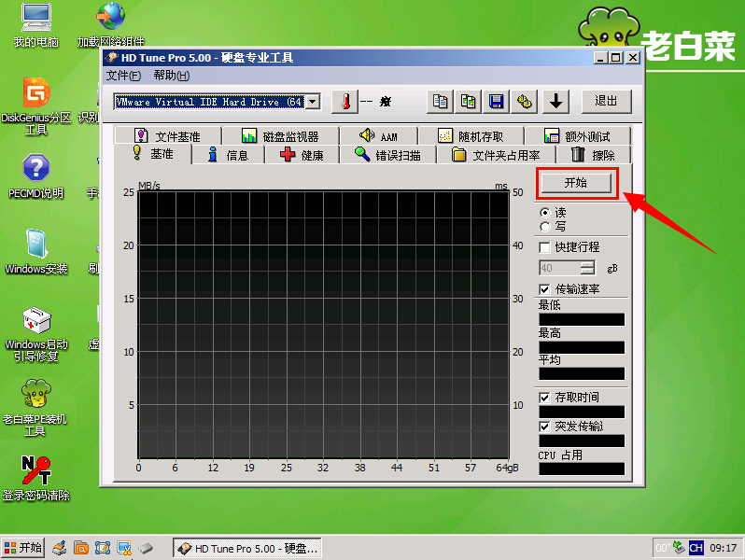The width and height of the screenshot is (745, 560).
Task: Click the 最低 minimum value display
Action: (582, 319)
